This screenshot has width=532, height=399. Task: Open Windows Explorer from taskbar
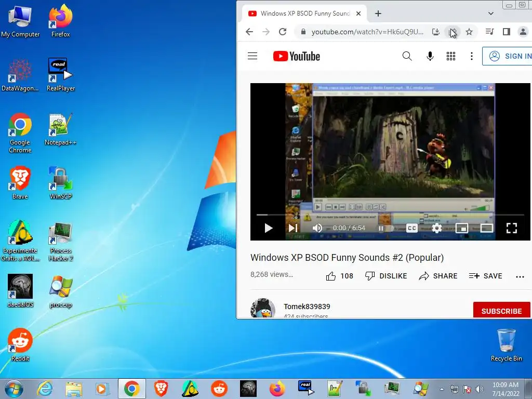[74, 389]
